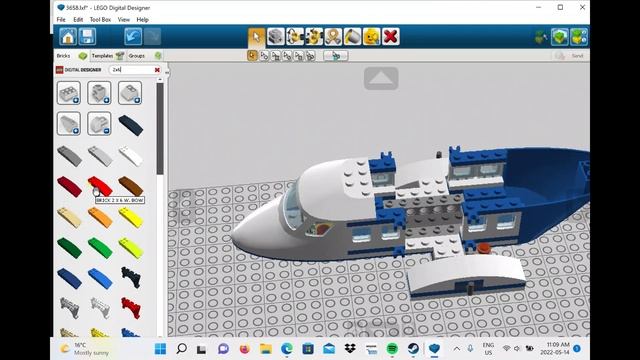Select the red X Delete tool
640x360 pixels.
391,37
